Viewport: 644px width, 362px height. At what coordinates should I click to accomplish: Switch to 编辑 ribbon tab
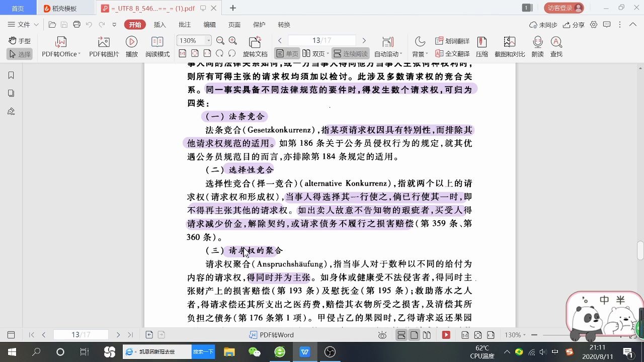click(x=209, y=25)
